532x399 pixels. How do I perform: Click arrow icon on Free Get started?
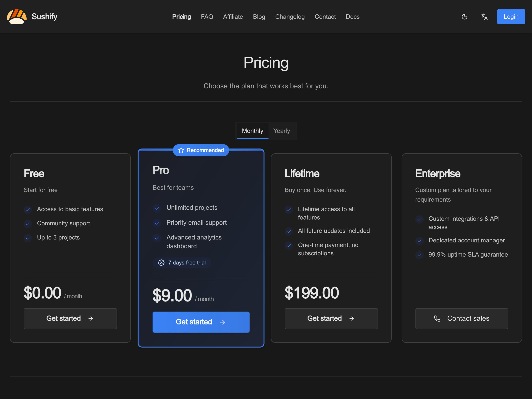[x=91, y=318]
